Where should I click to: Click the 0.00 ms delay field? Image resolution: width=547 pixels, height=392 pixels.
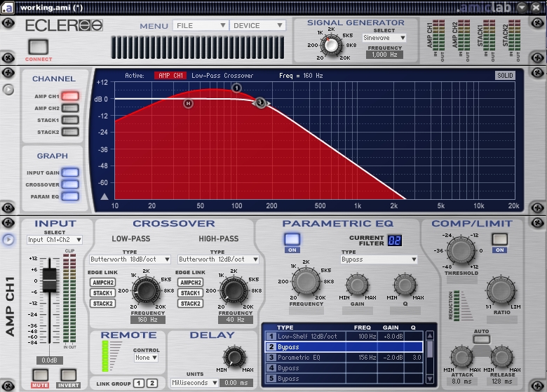236,383
